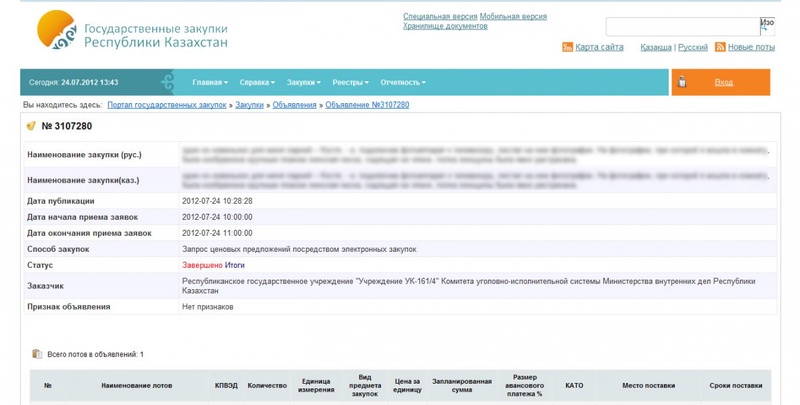
Task: Open the Специальная версия link
Action: point(440,16)
